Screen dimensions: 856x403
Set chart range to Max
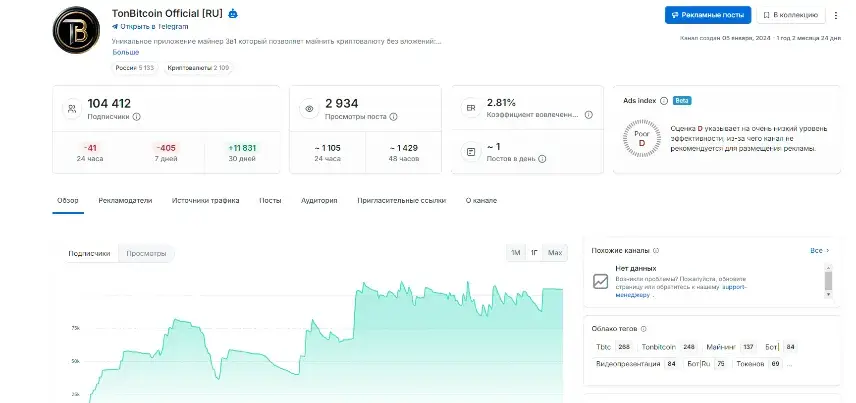click(555, 253)
